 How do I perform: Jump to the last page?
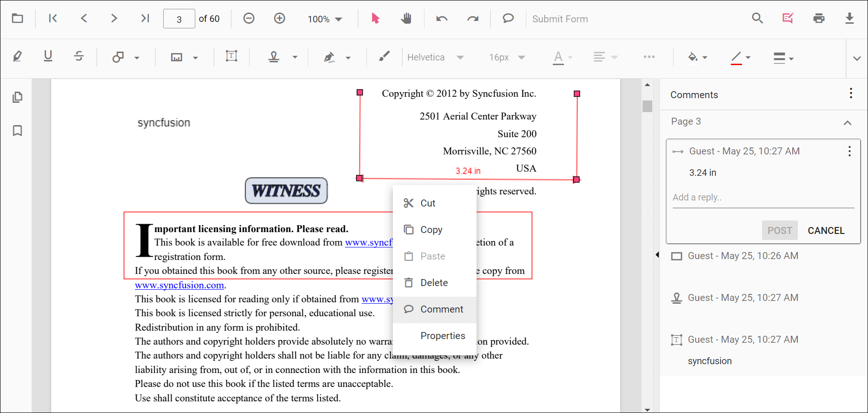coord(145,19)
